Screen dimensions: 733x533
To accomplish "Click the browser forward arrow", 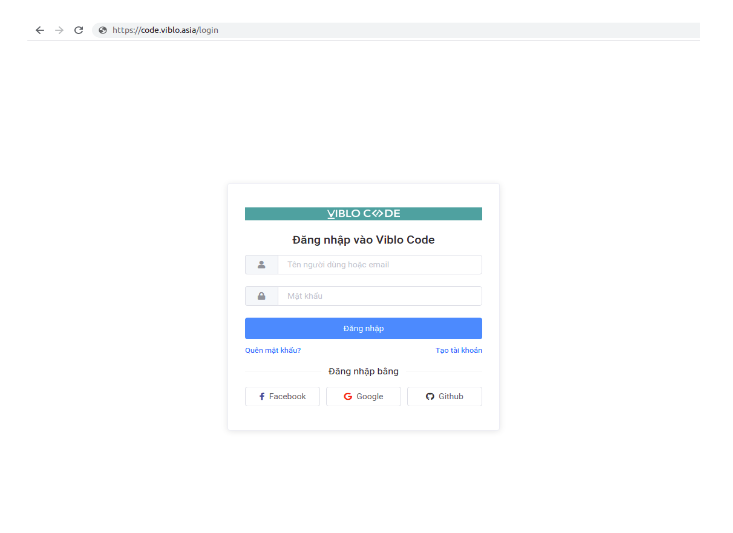I will click(59, 30).
